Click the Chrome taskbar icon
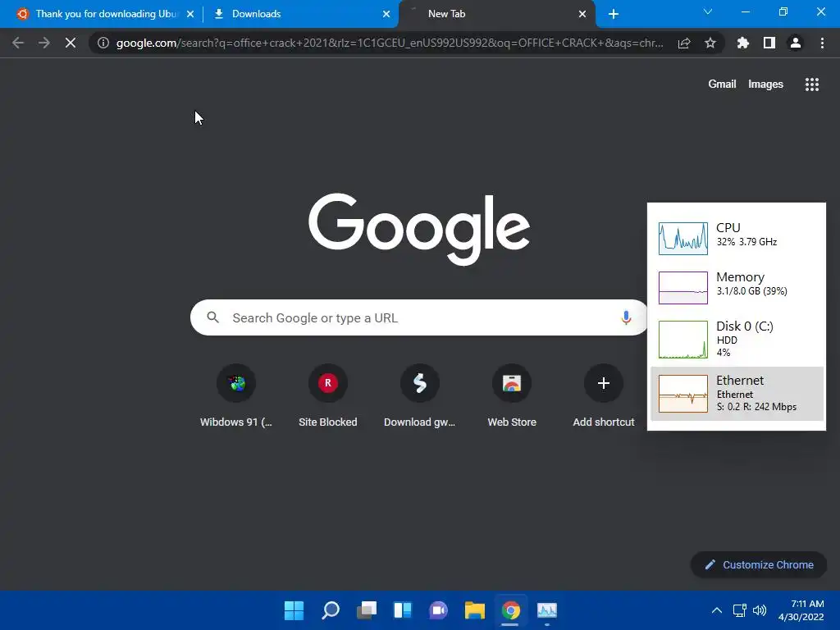The width and height of the screenshot is (840, 630). click(510, 610)
